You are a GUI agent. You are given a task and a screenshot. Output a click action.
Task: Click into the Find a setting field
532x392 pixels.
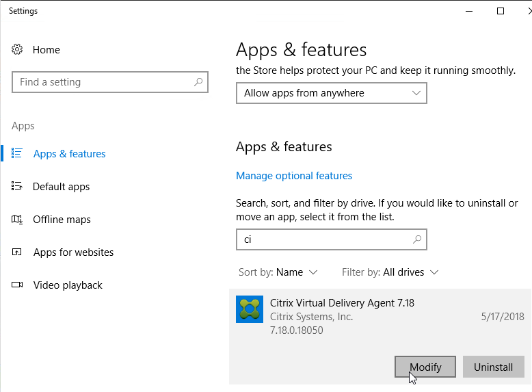[110, 82]
